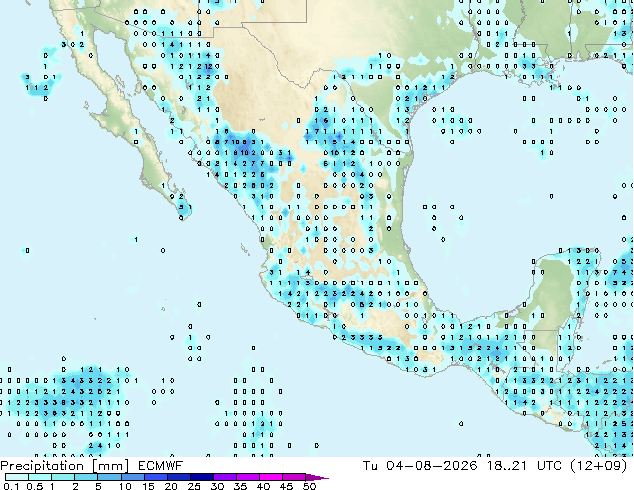Click the '25' legend scale value

point(194,486)
